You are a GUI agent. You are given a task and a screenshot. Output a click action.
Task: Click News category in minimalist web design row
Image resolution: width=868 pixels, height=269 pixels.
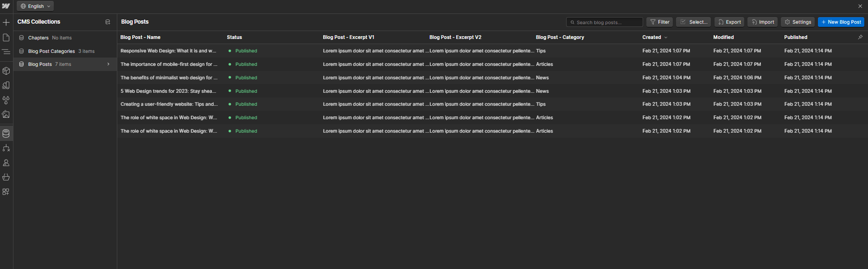542,77
